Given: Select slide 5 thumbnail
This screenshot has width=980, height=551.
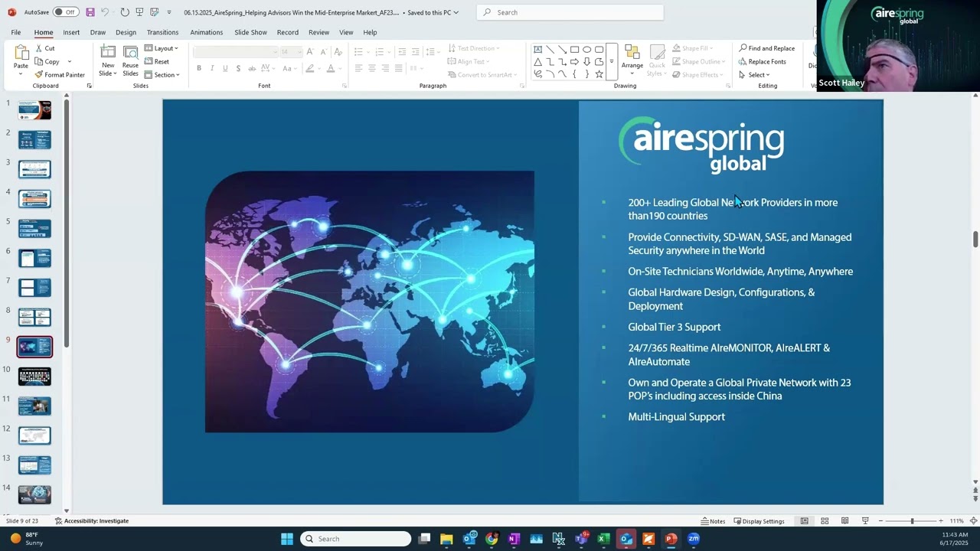Looking at the screenshot, I should coord(34,228).
